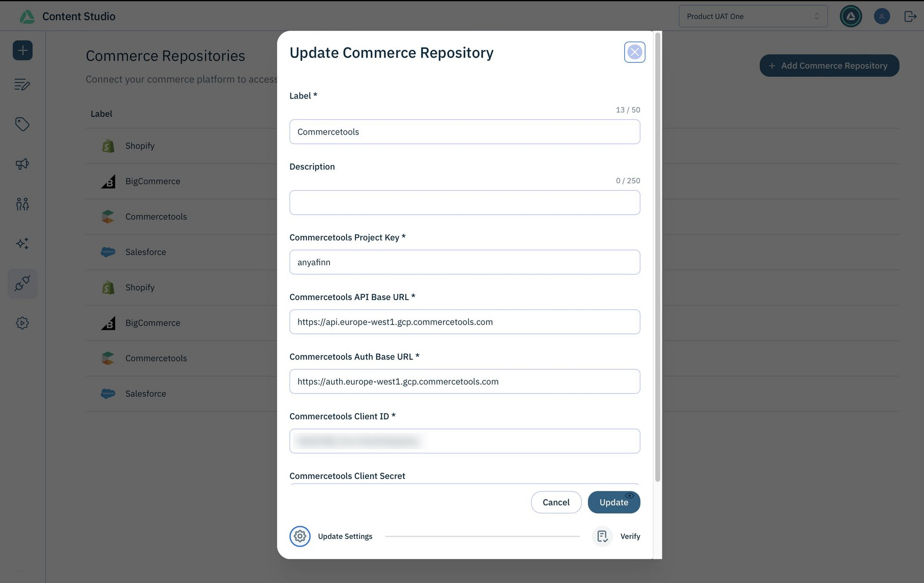Screen dimensions: 924x583
Task: Click the Verify step label
Action: click(630, 536)
